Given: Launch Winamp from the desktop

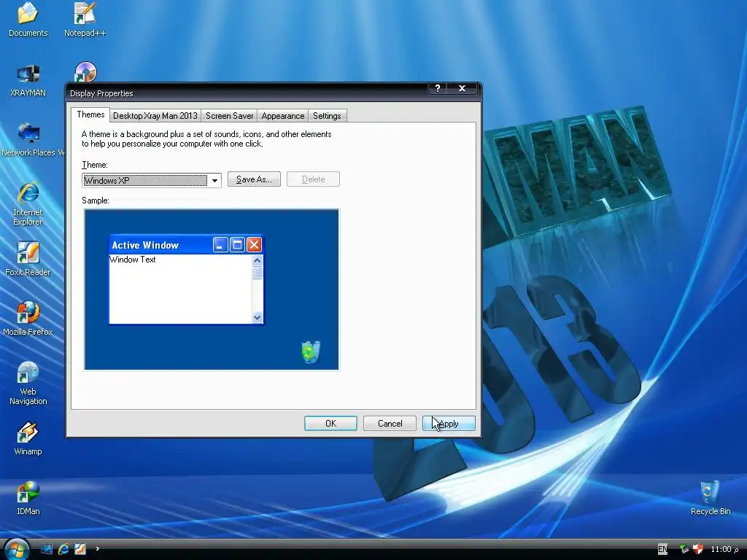Looking at the screenshot, I should pos(28,438).
